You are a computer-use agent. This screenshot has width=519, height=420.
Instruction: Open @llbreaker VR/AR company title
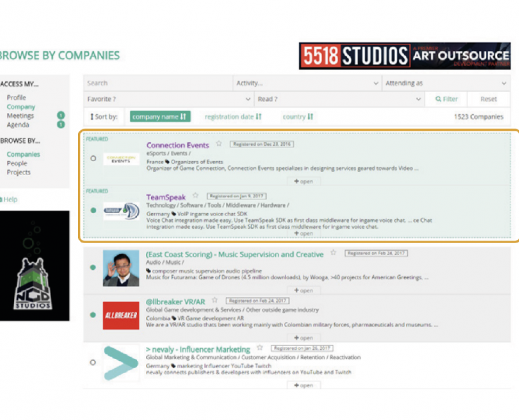(176, 302)
